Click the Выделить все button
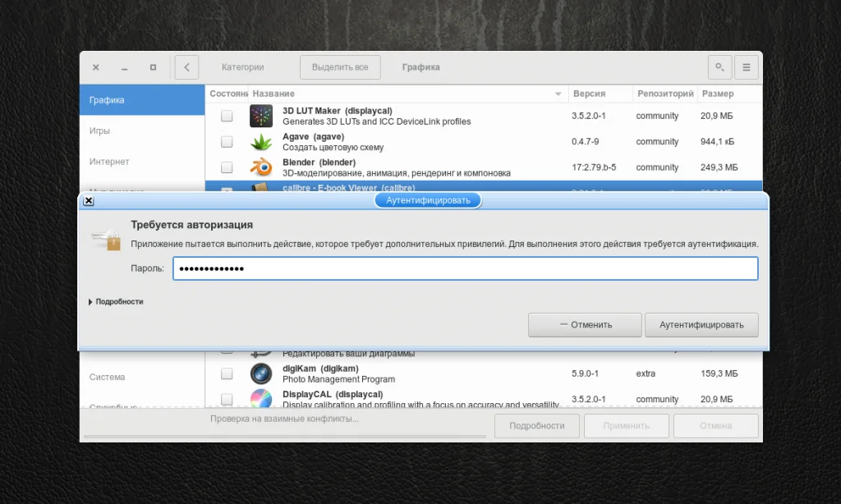The image size is (841, 504). pyautogui.click(x=340, y=67)
